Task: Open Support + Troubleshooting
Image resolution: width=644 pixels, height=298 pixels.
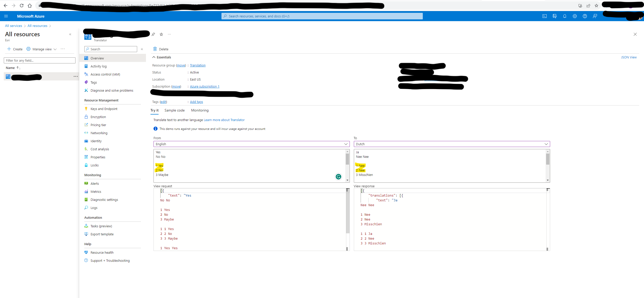Action: pos(110,260)
